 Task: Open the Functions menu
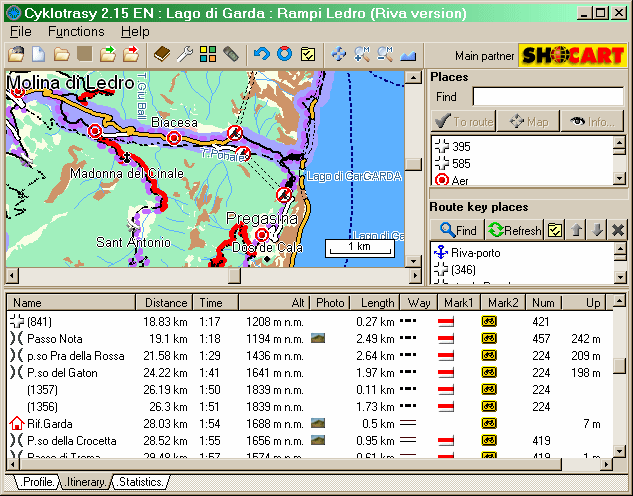(76, 32)
